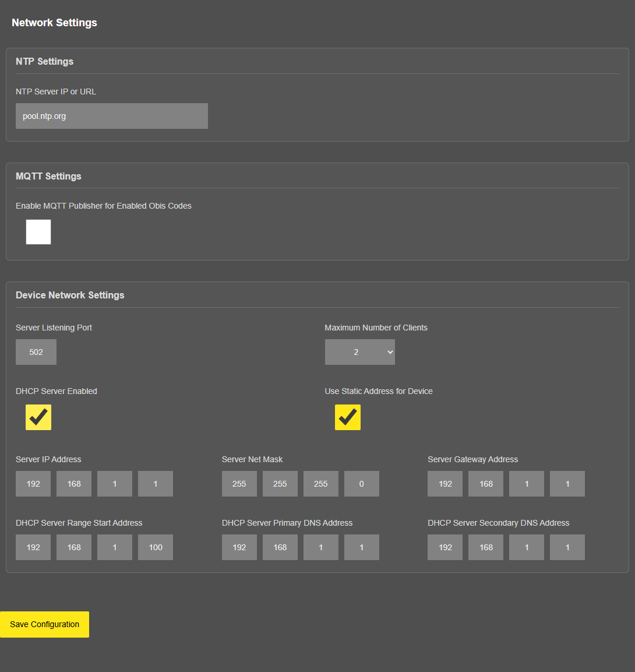Click third octet of Server IP Address
Viewport: 635px width, 672px height.
click(115, 483)
